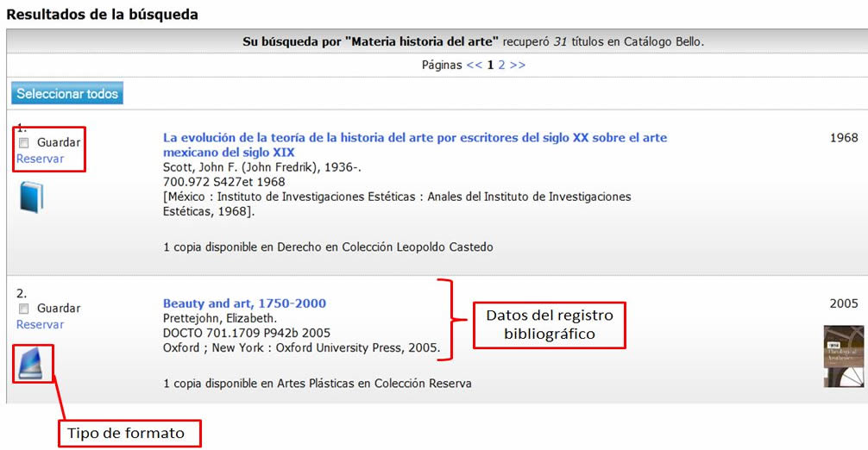Viewport: 868px width, 450px height.
Task: Click the year 1968 of first result
Action: coord(843,138)
